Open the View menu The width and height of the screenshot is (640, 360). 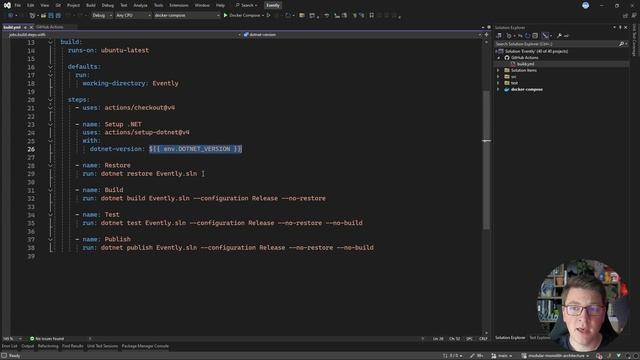44,5
